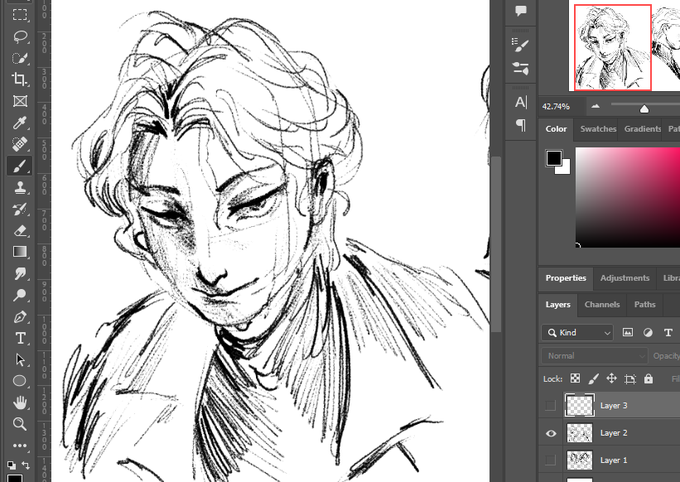Open the Character panel icon
The image size is (680, 482).
click(521, 102)
